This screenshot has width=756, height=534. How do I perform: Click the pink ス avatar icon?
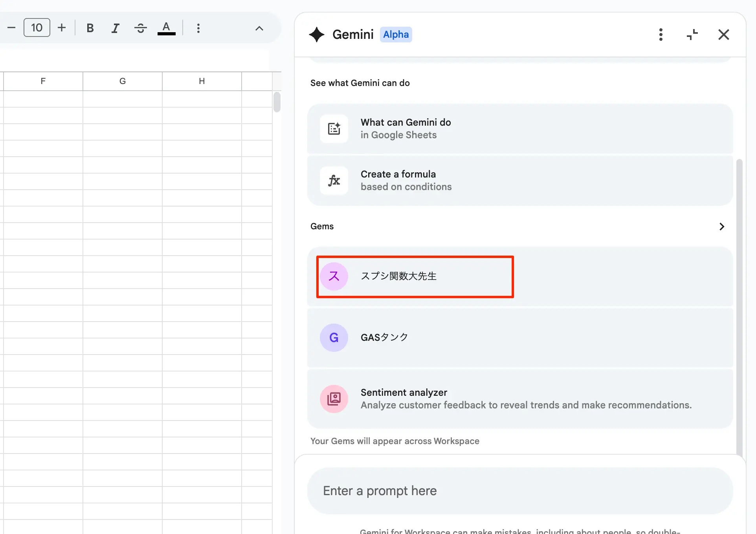click(334, 276)
